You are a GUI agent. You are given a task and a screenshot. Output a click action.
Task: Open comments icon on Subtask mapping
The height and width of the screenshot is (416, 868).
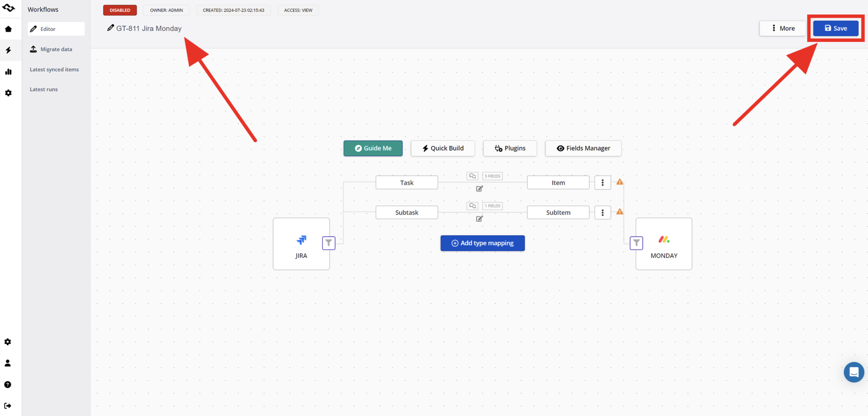point(472,206)
